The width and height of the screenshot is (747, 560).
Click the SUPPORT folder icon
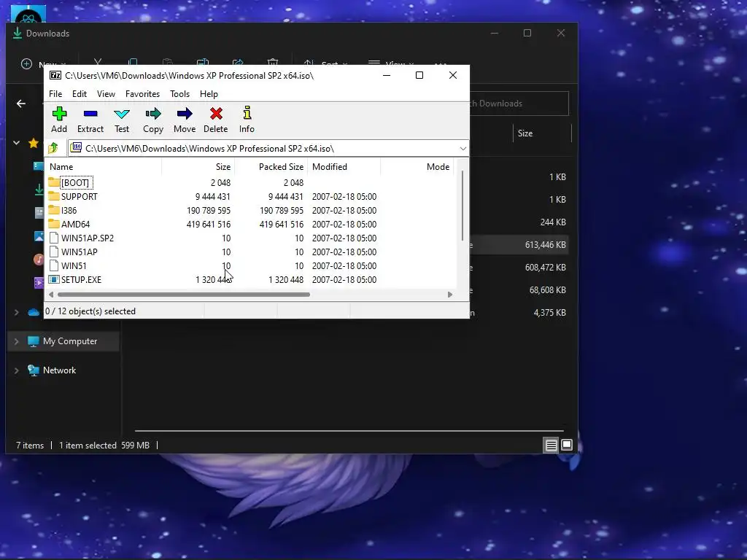[54, 196]
